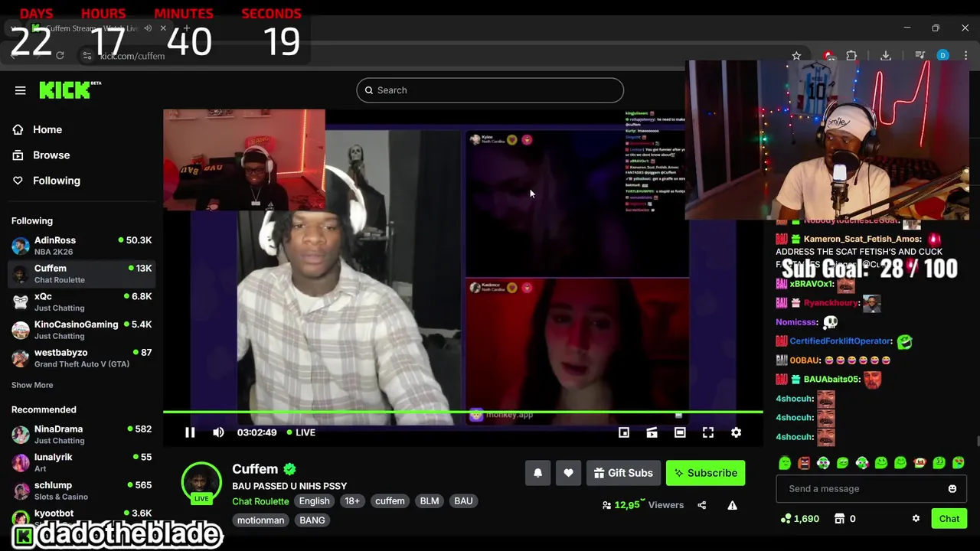Jump to LIVE indicator in player

[301, 432]
